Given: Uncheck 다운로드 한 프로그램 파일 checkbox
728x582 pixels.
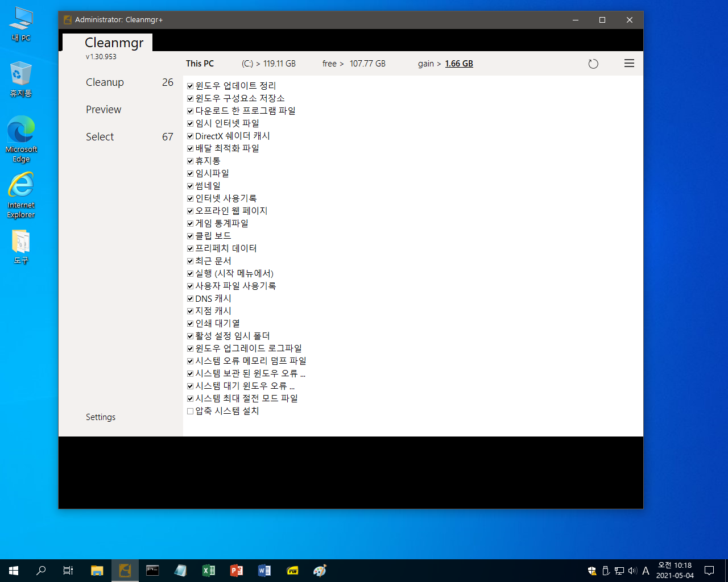Looking at the screenshot, I should [x=191, y=111].
